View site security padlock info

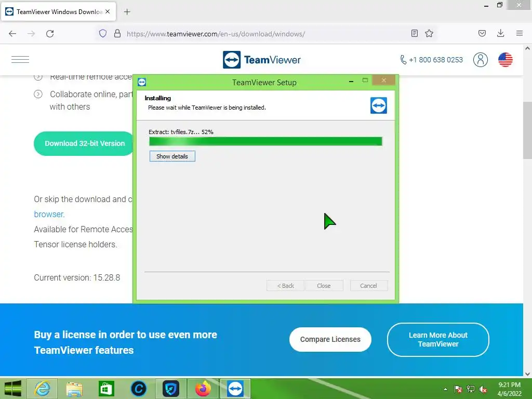pyautogui.click(x=117, y=33)
